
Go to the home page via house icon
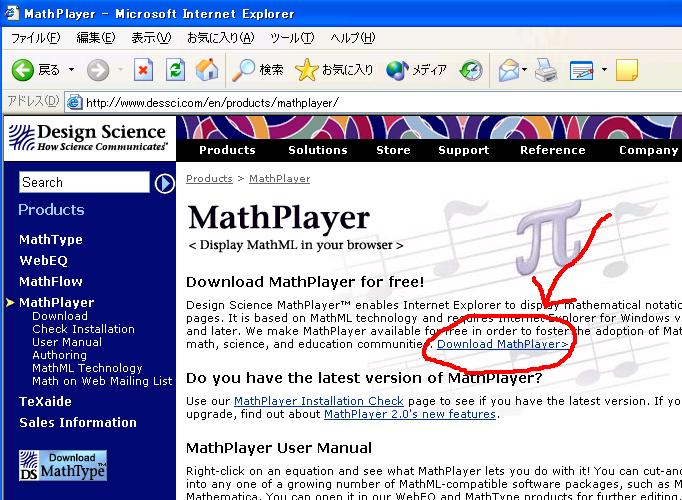[x=207, y=70]
